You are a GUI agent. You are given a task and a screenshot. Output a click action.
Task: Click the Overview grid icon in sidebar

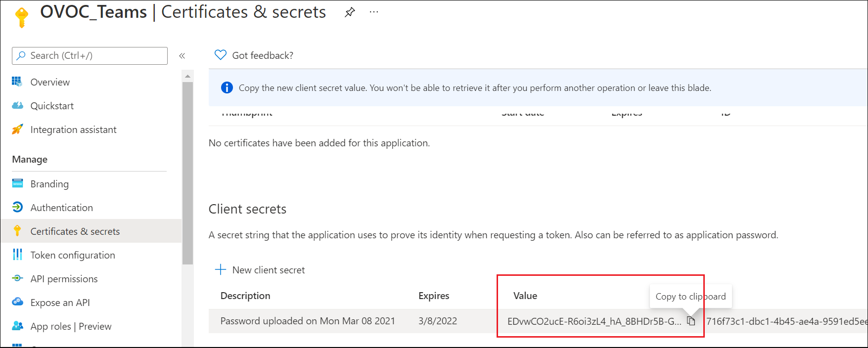click(17, 82)
